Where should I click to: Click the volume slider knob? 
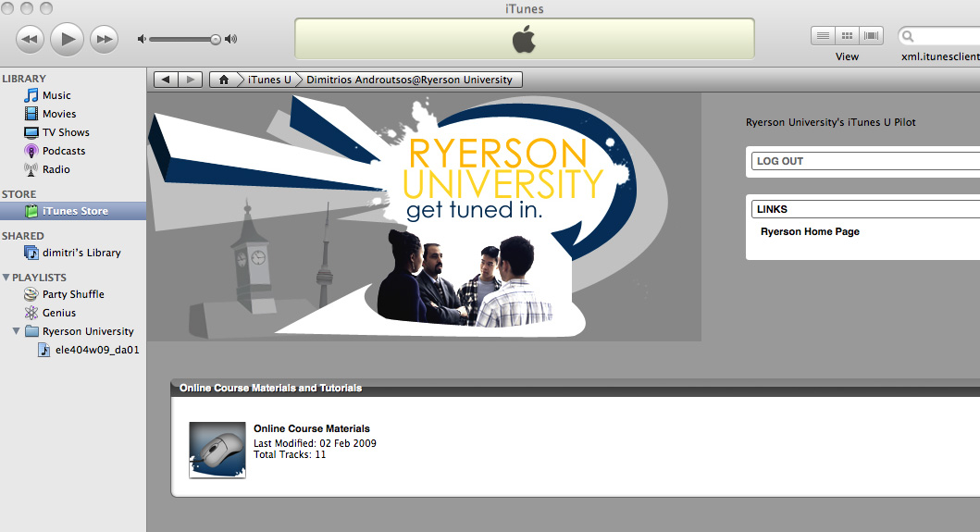click(216, 40)
